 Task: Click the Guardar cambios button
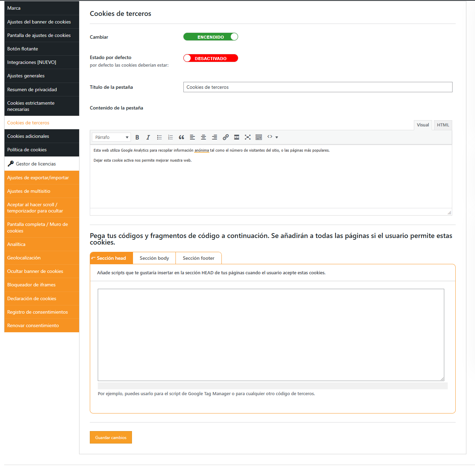[111, 437]
